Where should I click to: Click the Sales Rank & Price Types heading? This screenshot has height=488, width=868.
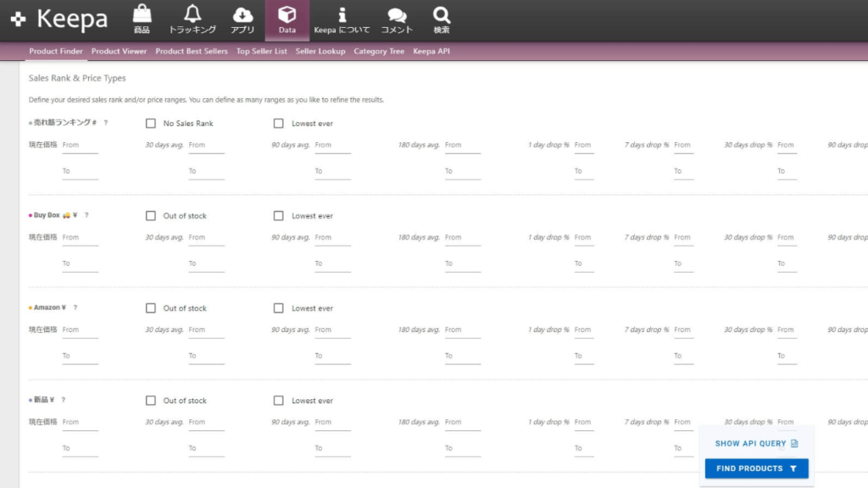tap(77, 78)
